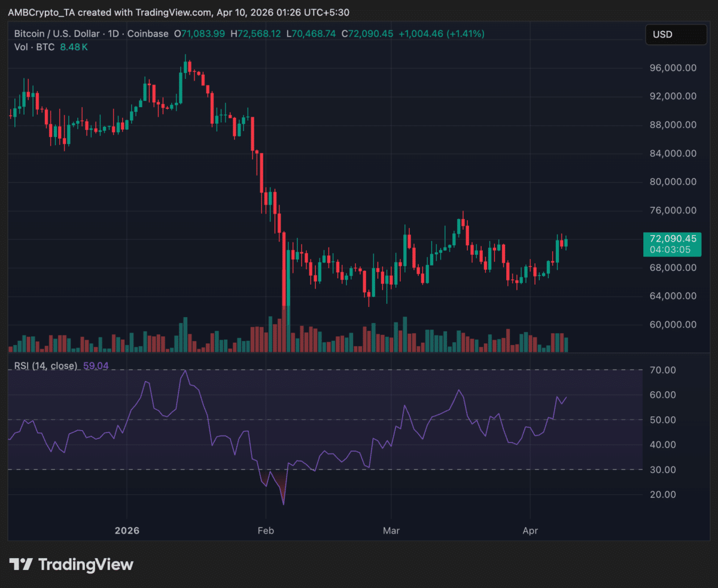The image size is (718, 588).
Task: Select the Mar marker on time axis
Action: pos(391,531)
